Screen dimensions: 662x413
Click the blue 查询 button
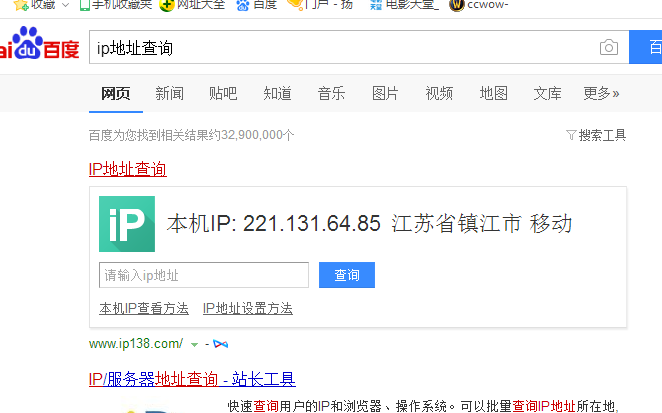[346, 275]
